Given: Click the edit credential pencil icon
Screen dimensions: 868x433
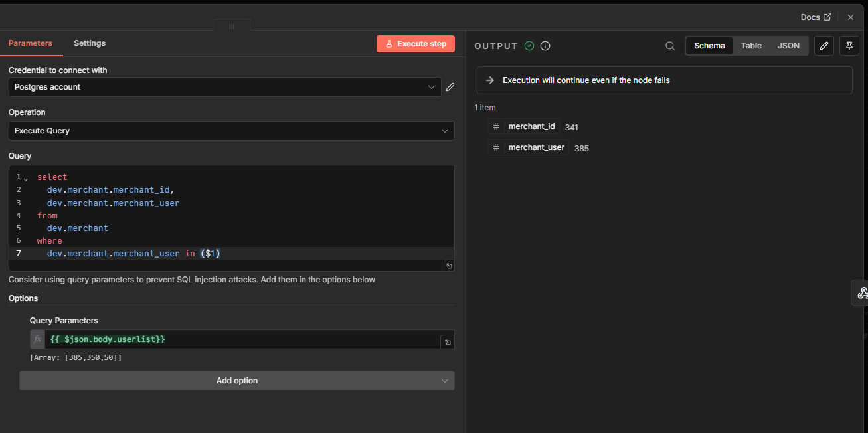Looking at the screenshot, I should pyautogui.click(x=450, y=87).
